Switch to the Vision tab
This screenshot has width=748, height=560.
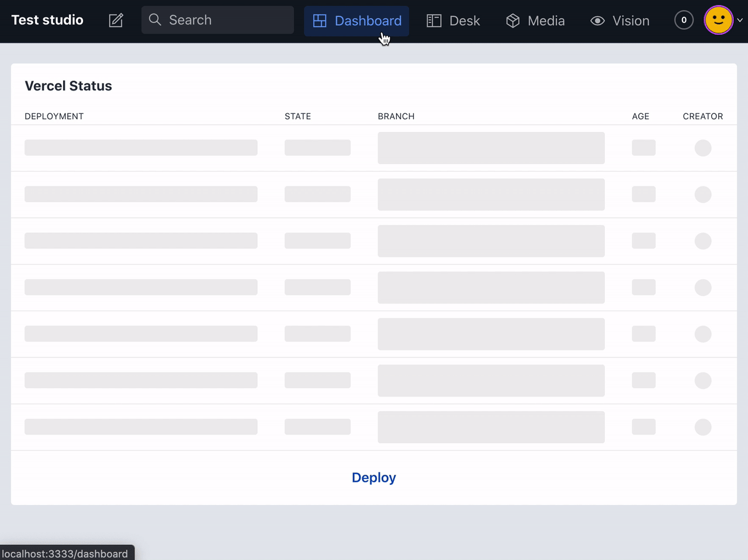point(619,20)
